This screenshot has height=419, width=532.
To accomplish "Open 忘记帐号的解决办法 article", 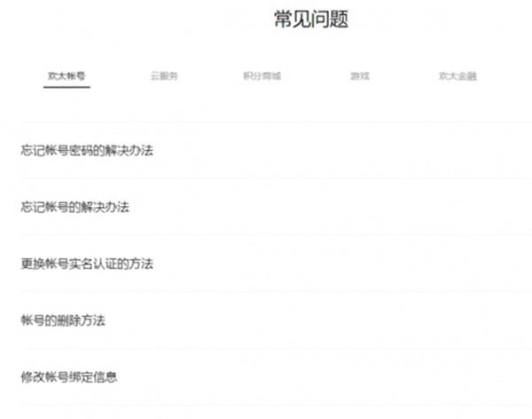I will [74, 207].
